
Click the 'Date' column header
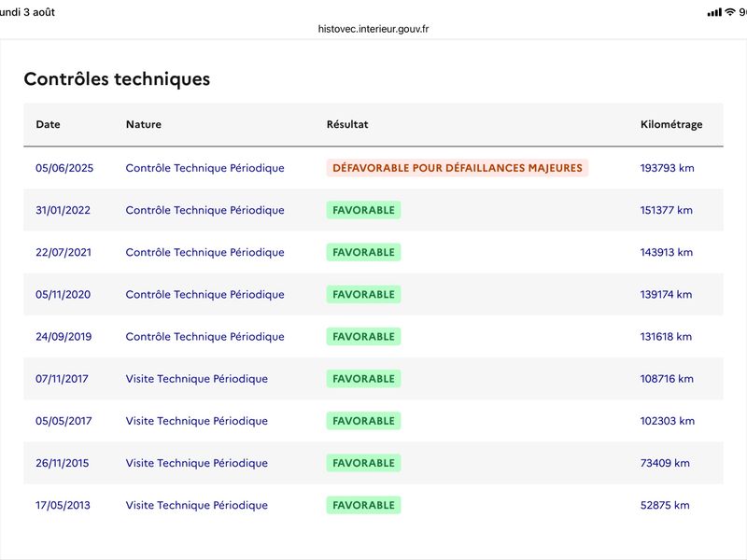(x=48, y=124)
